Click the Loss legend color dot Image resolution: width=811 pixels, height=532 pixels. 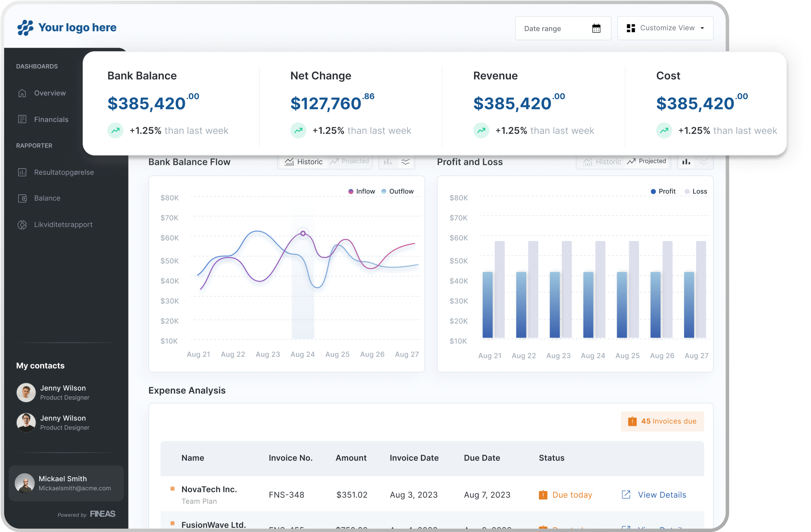tap(687, 191)
